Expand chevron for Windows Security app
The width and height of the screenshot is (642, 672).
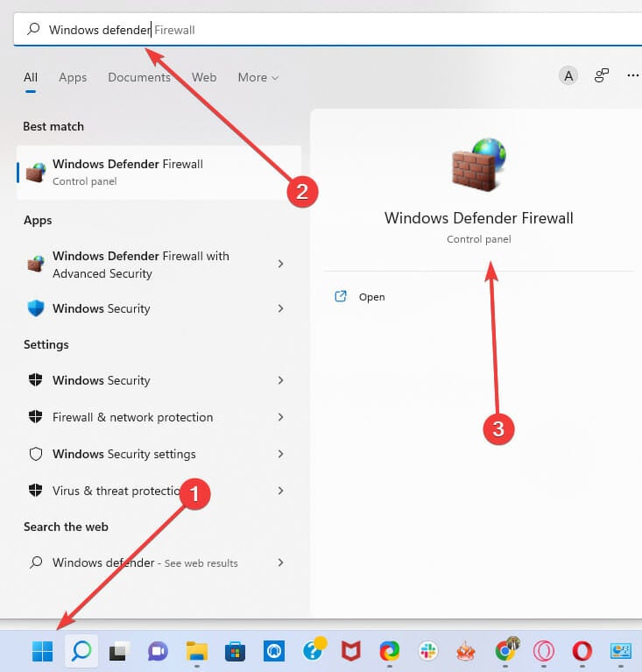(x=281, y=308)
